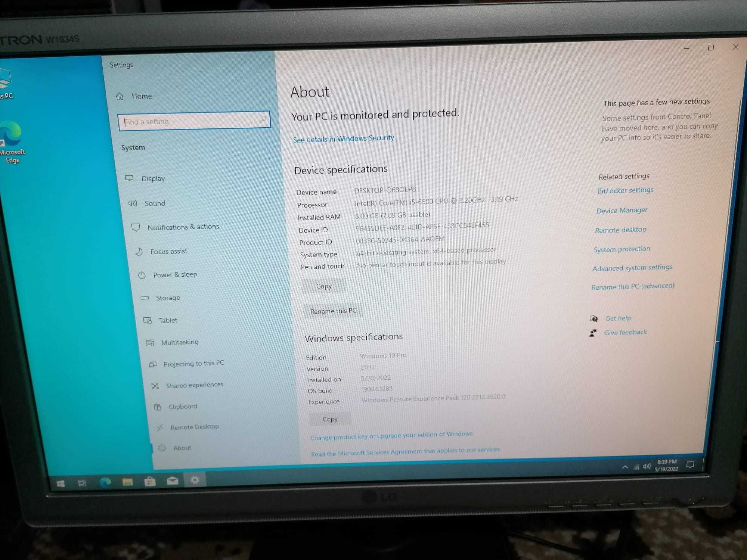
Task: Click See details in Windows Security
Action: pyautogui.click(x=344, y=138)
